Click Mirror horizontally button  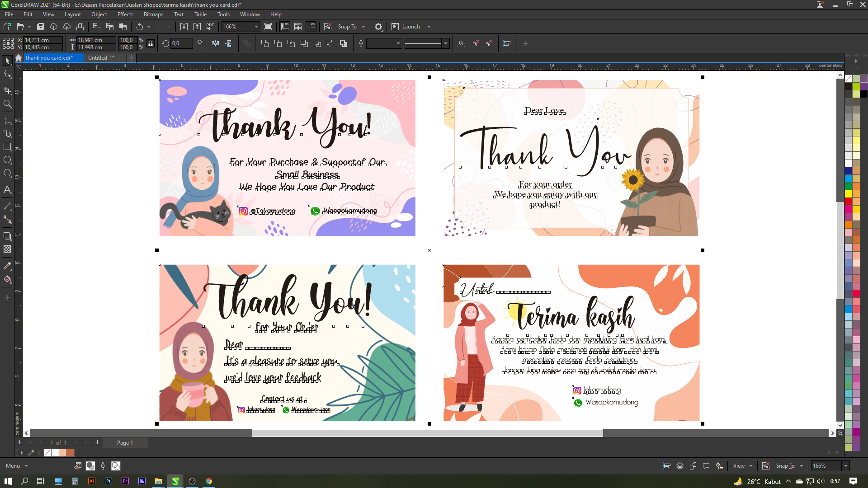tap(216, 43)
